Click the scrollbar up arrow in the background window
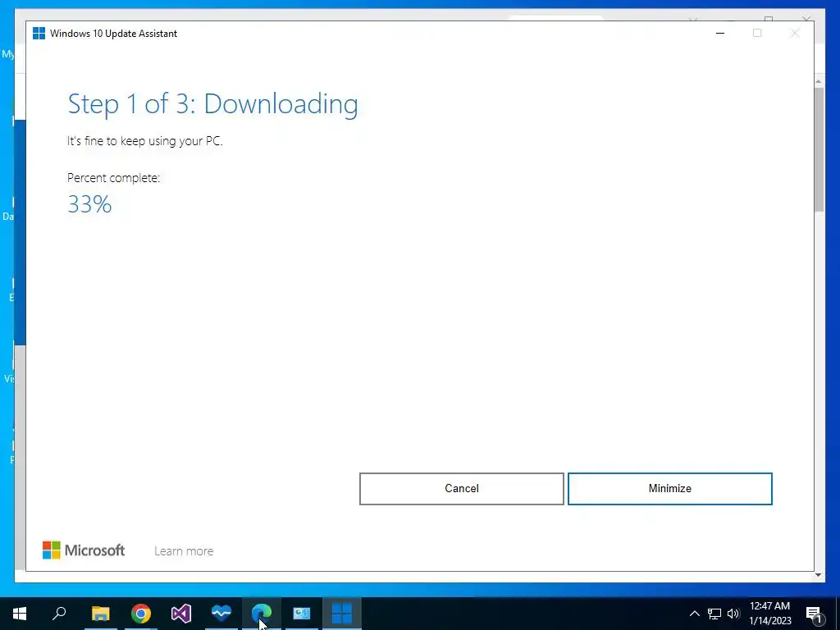Image resolution: width=840 pixels, height=630 pixels. (818, 81)
